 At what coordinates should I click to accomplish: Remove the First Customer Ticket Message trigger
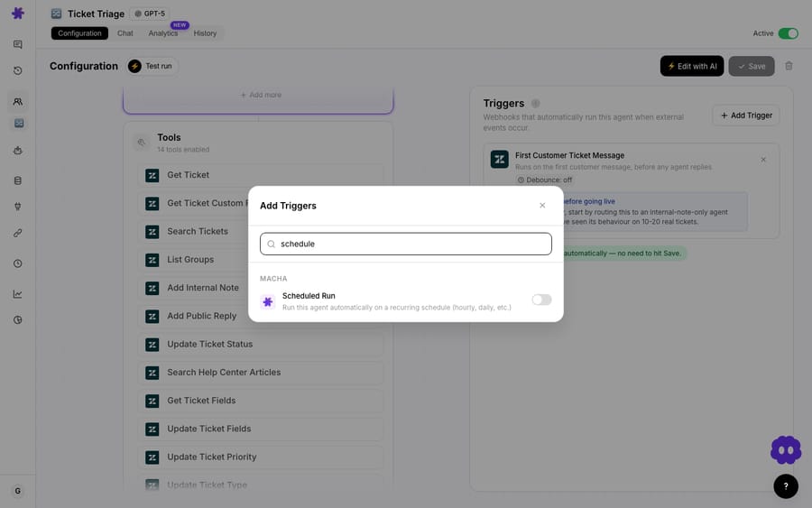tap(763, 160)
